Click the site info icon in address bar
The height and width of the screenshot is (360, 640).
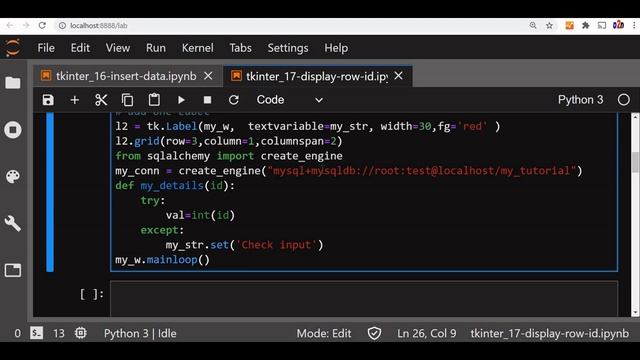(x=62, y=25)
